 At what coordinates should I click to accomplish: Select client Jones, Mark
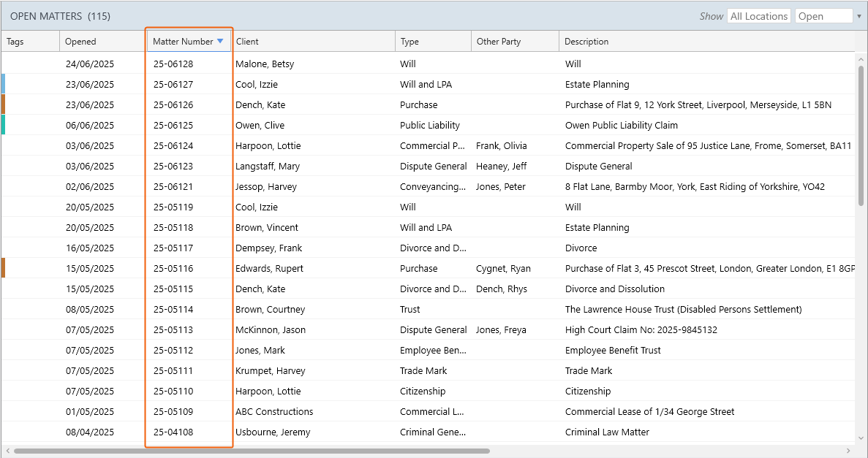pyautogui.click(x=260, y=350)
